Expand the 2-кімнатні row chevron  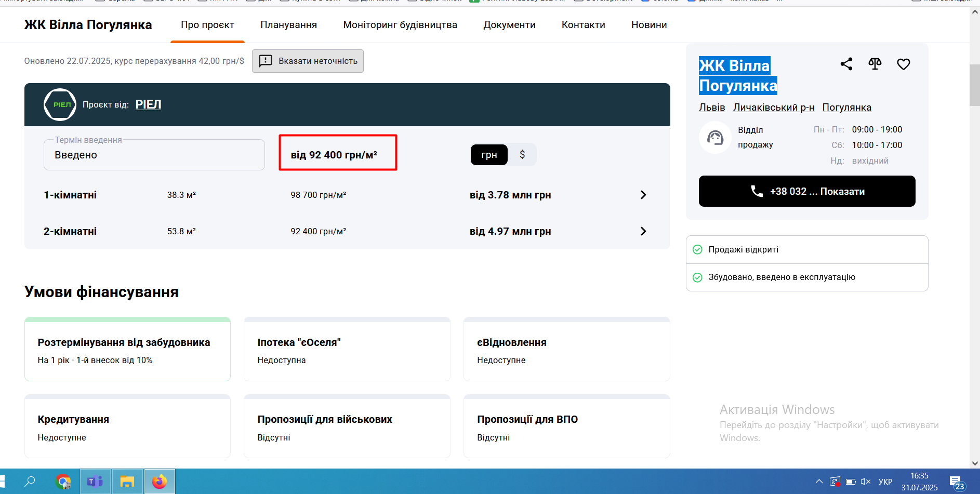click(x=643, y=231)
